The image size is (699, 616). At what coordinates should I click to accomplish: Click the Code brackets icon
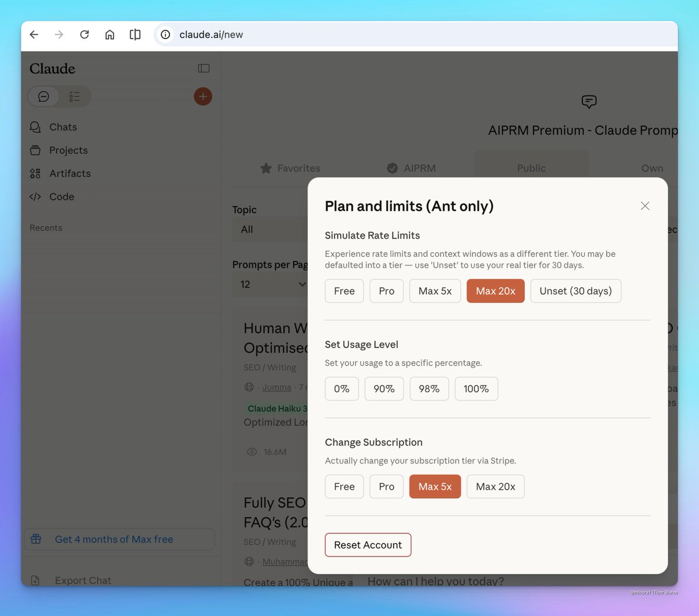point(36,197)
